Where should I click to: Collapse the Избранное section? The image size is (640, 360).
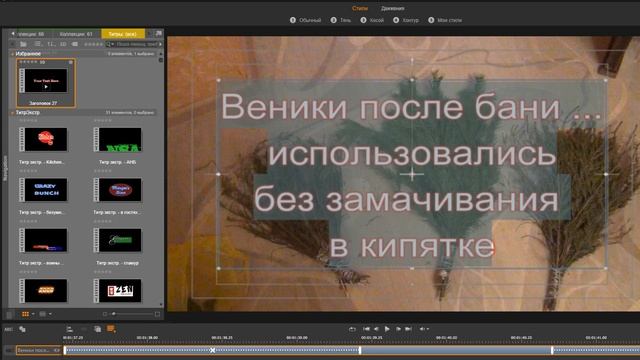(x=12, y=54)
